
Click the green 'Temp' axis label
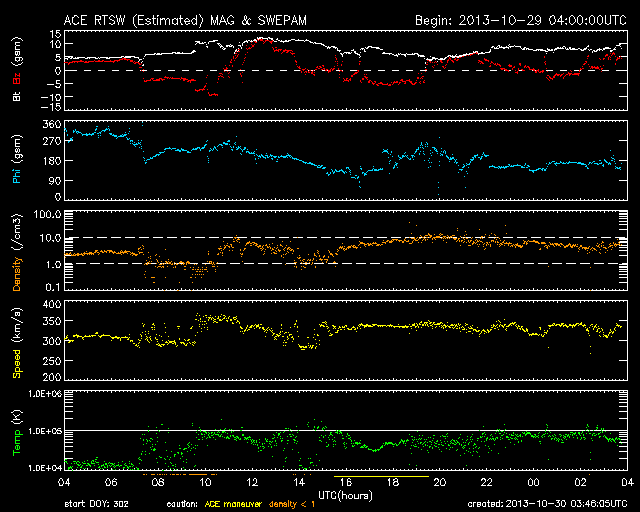click(17, 443)
